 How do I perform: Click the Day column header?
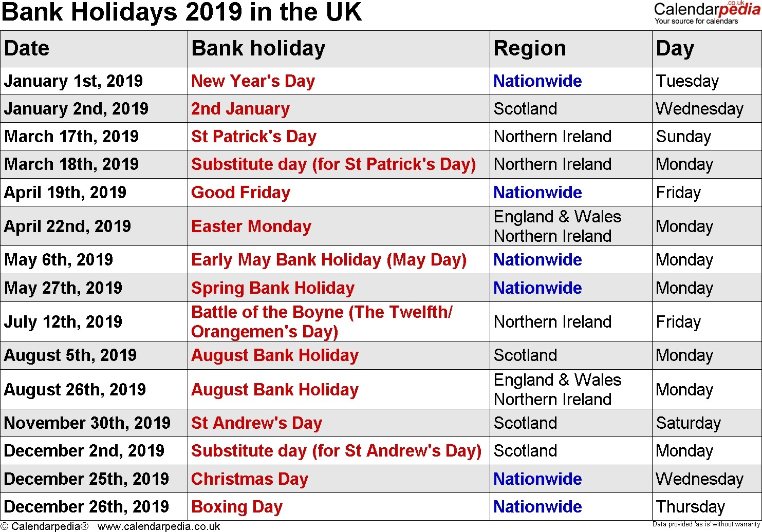[675, 48]
